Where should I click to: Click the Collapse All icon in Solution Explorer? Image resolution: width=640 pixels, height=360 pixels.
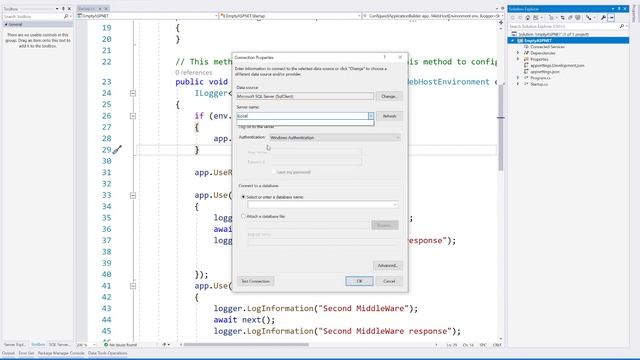570,18
